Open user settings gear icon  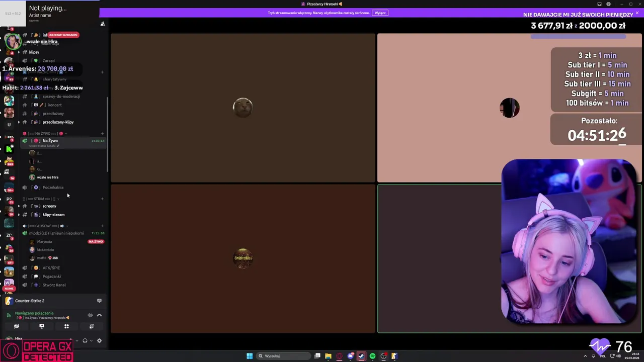pos(99,341)
